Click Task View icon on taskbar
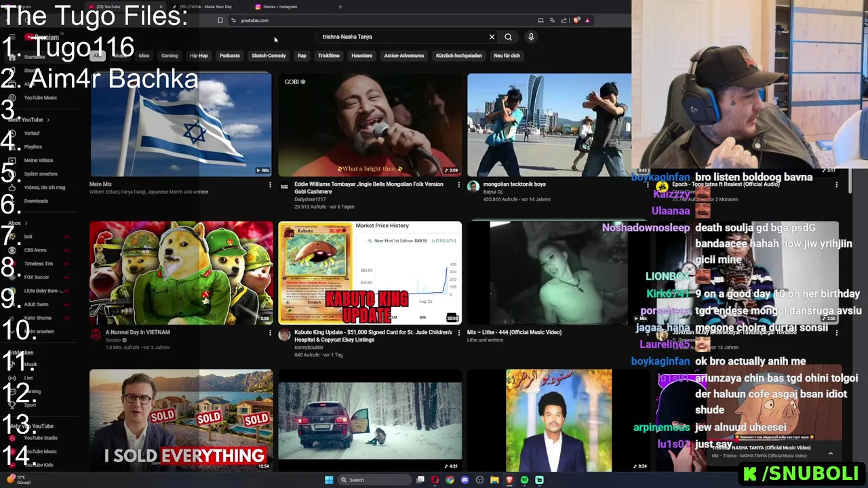The width and height of the screenshot is (868, 488). coord(420,480)
